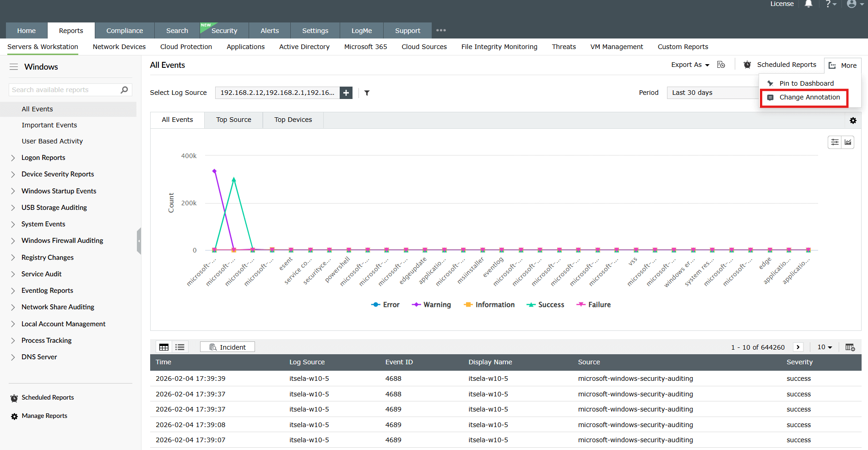This screenshot has height=450, width=868.
Task: Click the chart options sliders icon
Action: (835, 142)
